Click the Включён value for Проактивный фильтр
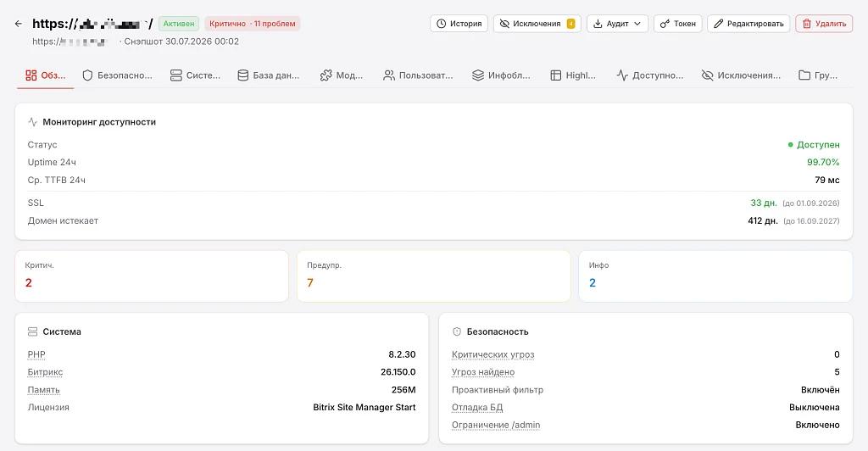 coord(821,390)
